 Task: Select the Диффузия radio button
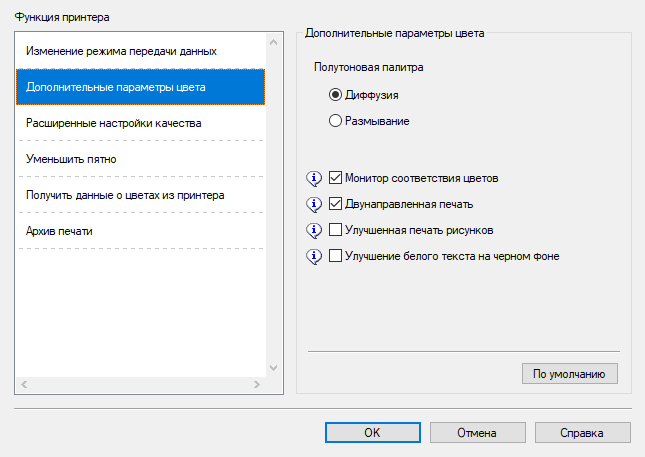(336, 95)
